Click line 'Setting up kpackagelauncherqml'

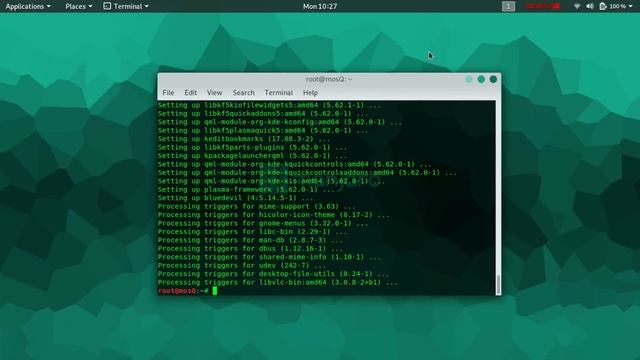pos(252,156)
